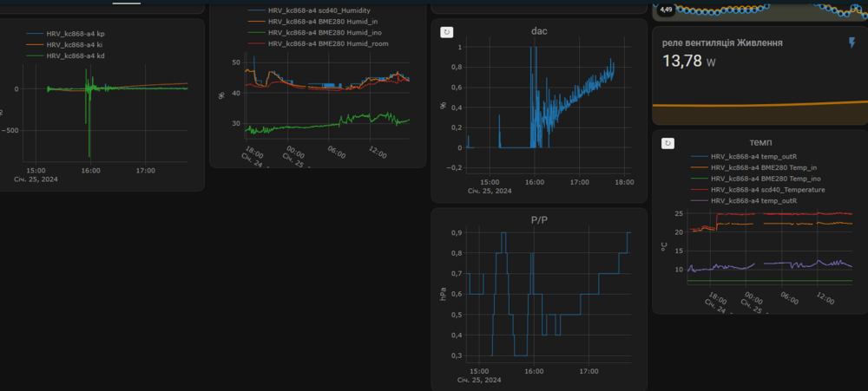
Task: Open the 13,78 W power reading
Action: coord(689,62)
